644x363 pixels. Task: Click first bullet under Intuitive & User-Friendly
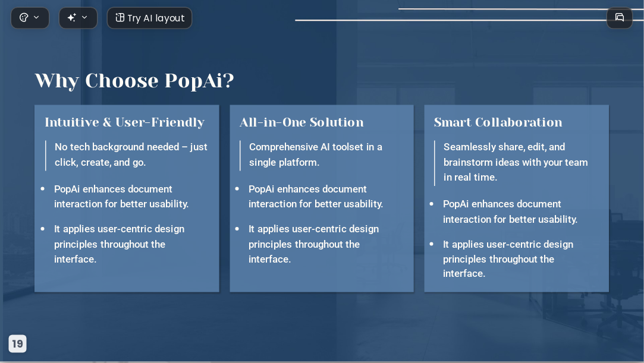(121, 197)
